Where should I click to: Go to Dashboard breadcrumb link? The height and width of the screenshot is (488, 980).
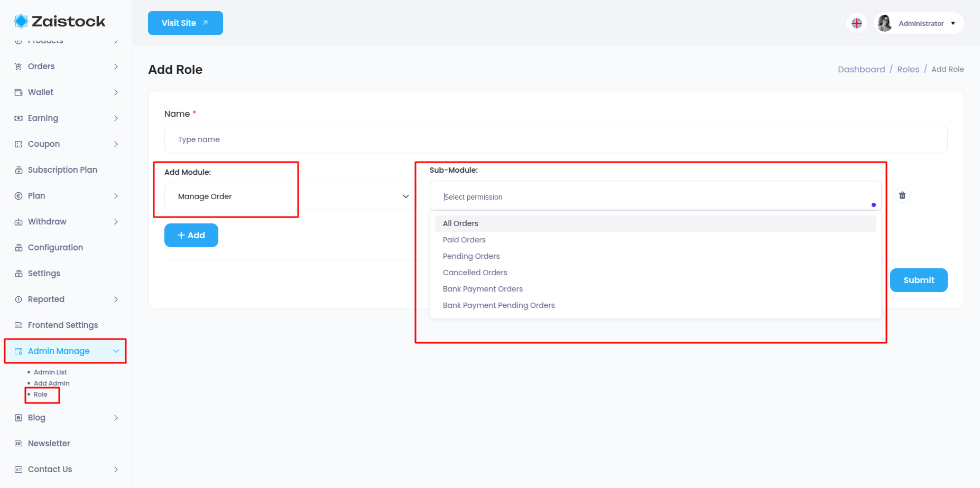(x=861, y=69)
